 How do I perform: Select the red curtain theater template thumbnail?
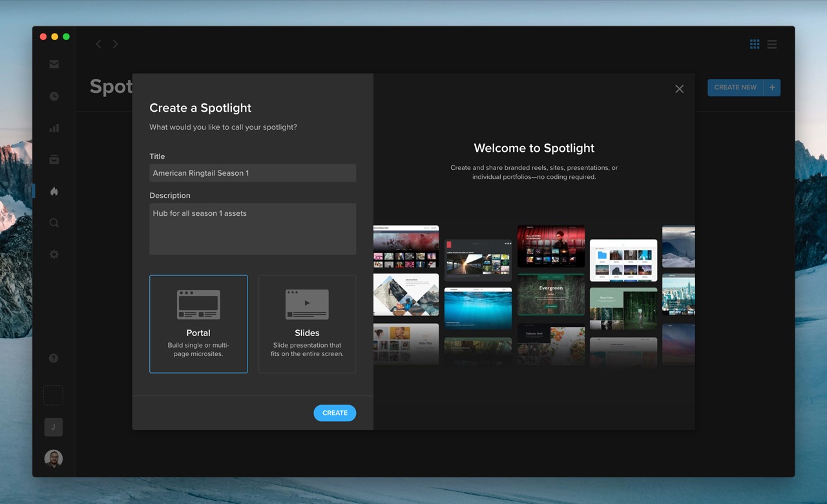point(551,246)
